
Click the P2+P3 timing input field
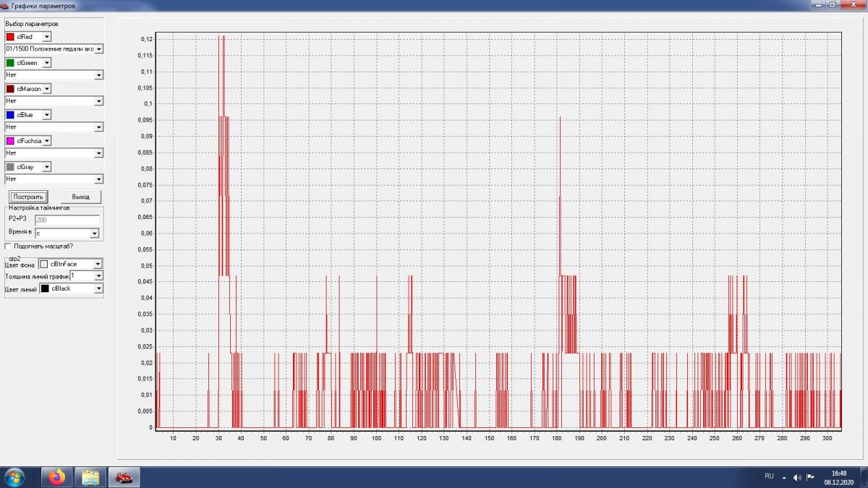pyautogui.click(x=67, y=220)
